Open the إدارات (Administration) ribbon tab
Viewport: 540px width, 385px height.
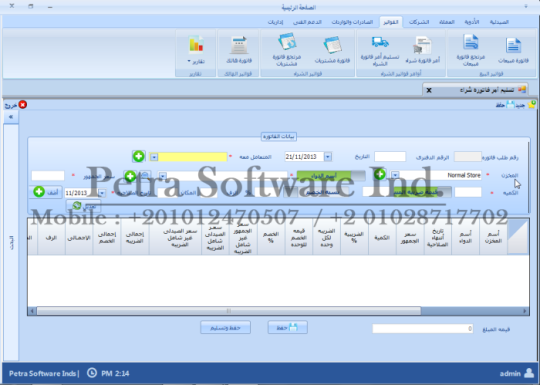(x=276, y=22)
